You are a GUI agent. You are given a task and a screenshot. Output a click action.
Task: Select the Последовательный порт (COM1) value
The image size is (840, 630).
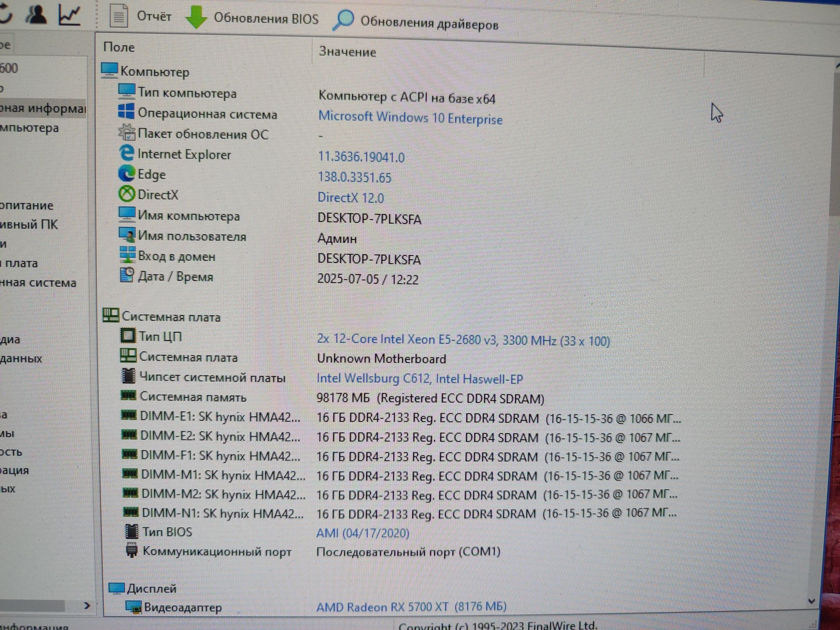point(408,551)
